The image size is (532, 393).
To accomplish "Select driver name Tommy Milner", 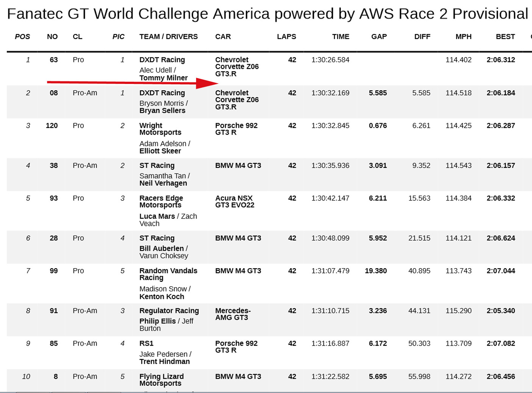I will pos(164,78).
